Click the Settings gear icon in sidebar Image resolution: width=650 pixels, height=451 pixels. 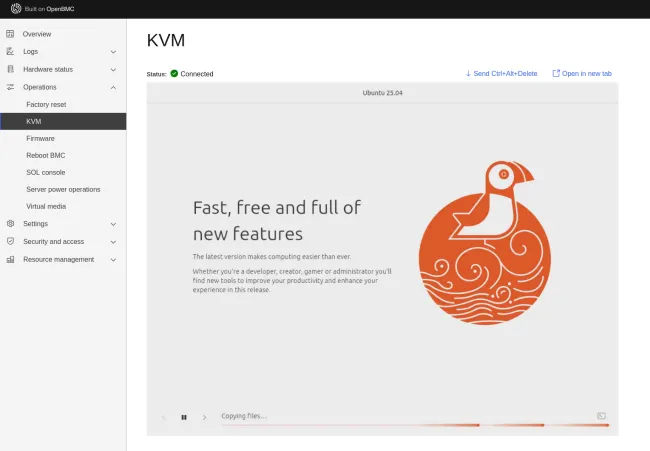11,224
